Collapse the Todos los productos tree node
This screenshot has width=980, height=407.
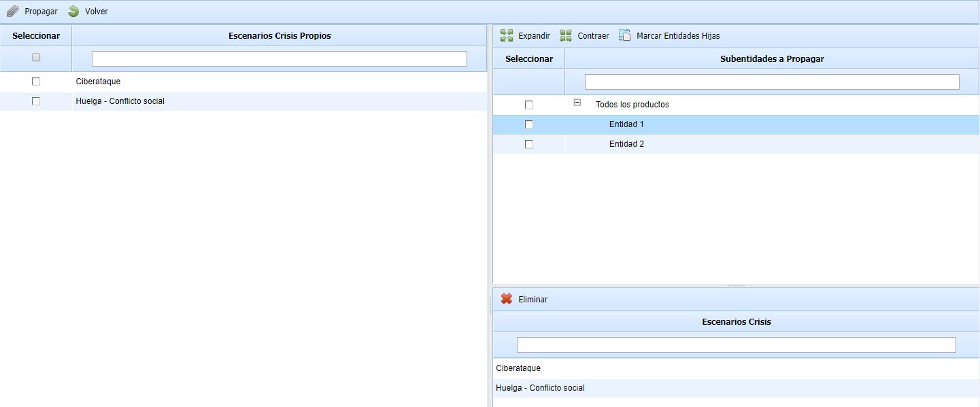(577, 103)
